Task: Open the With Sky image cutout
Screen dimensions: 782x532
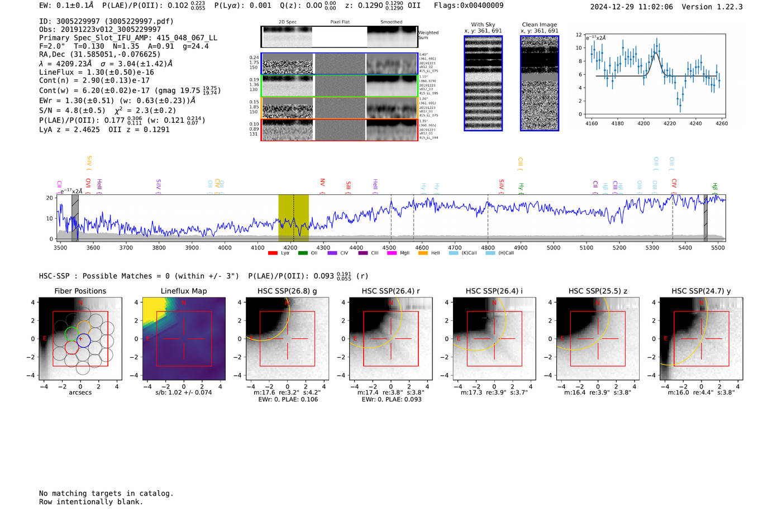Action: tap(483, 83)
